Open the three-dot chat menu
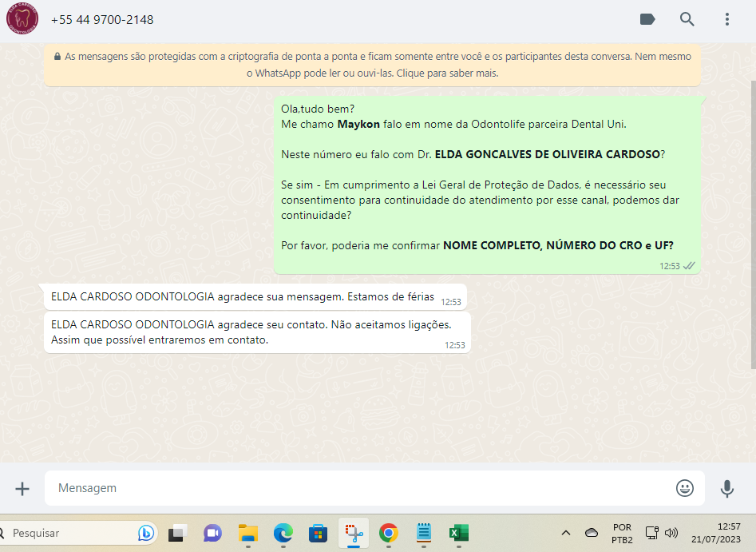Image resolution: width=756 pixels, height=552 pixels. coord(727,19)
